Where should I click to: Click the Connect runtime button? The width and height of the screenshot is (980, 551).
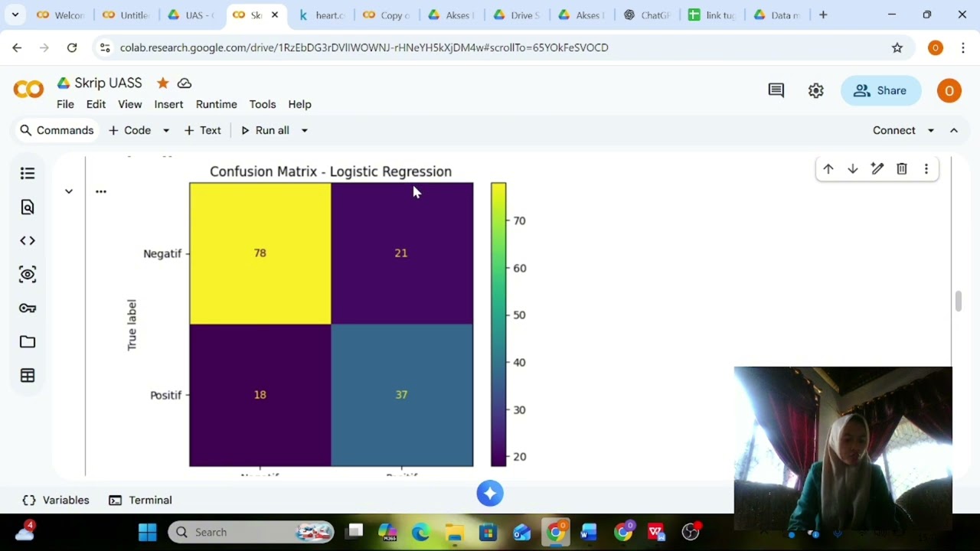pos(894,131)
